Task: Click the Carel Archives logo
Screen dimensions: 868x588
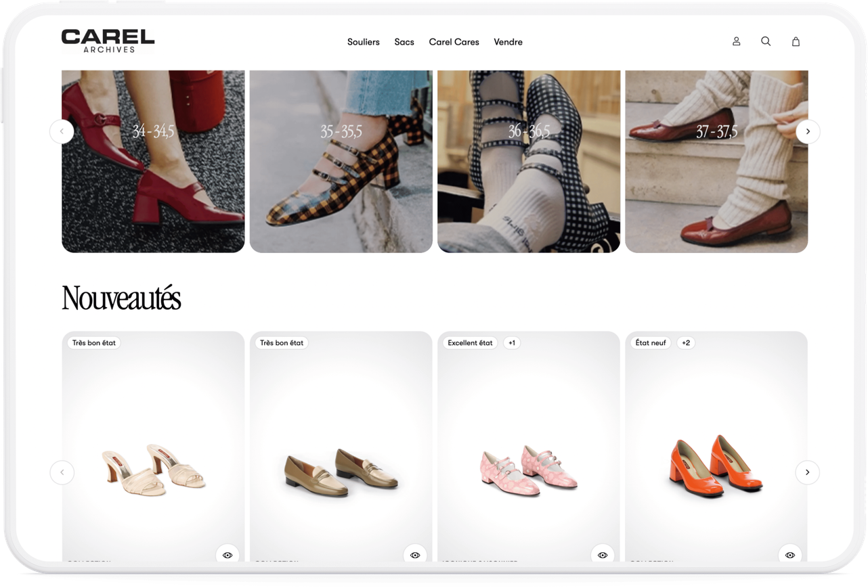Action: 108,41
